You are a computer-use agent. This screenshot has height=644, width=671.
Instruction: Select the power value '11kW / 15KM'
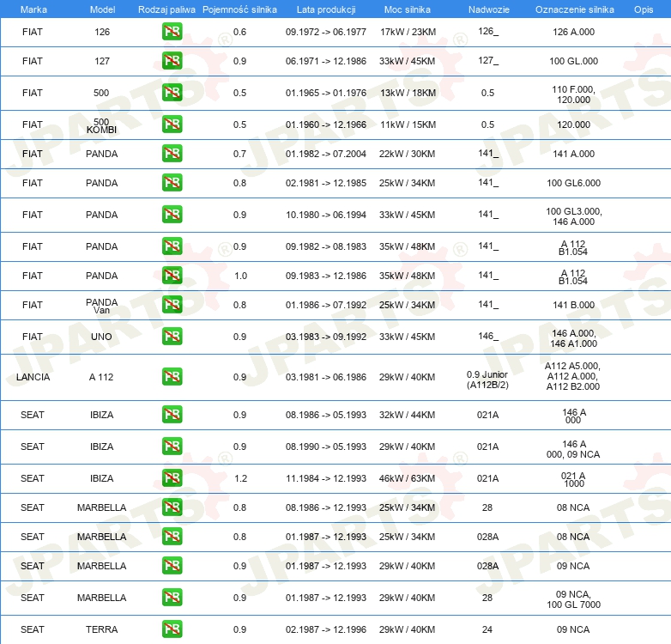408,125
